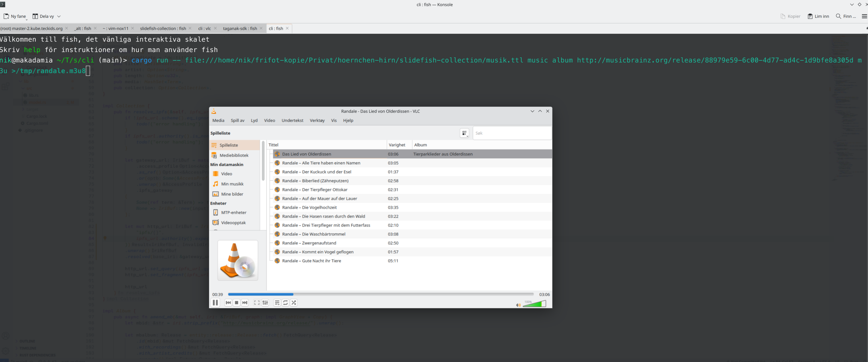
Task: Select track Gute Nacht ihr Tiere
Action: pyautogui.click(x=412, y=261)
